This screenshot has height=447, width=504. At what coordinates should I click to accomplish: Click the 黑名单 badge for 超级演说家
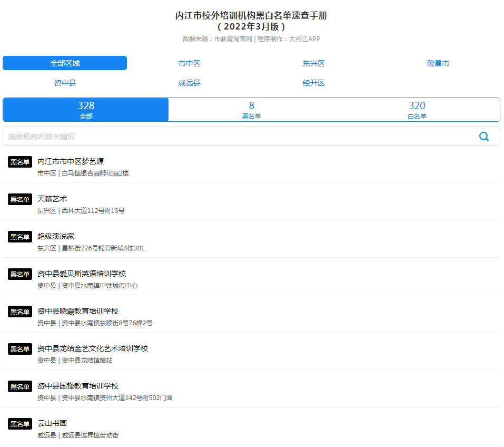[19, 237]
